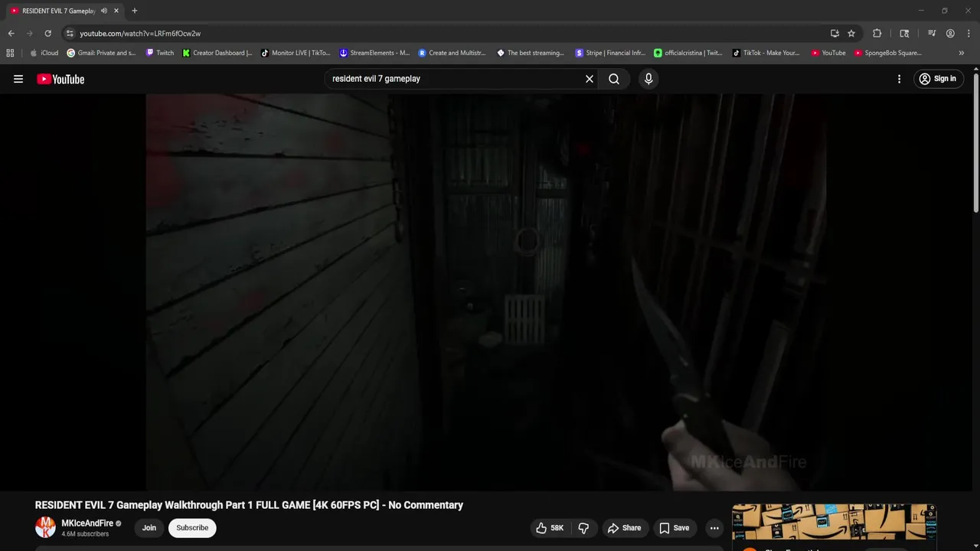Open the officialcristina Twitch bookmark
Viewport: 980px width, 551px height.
(688, 53)
